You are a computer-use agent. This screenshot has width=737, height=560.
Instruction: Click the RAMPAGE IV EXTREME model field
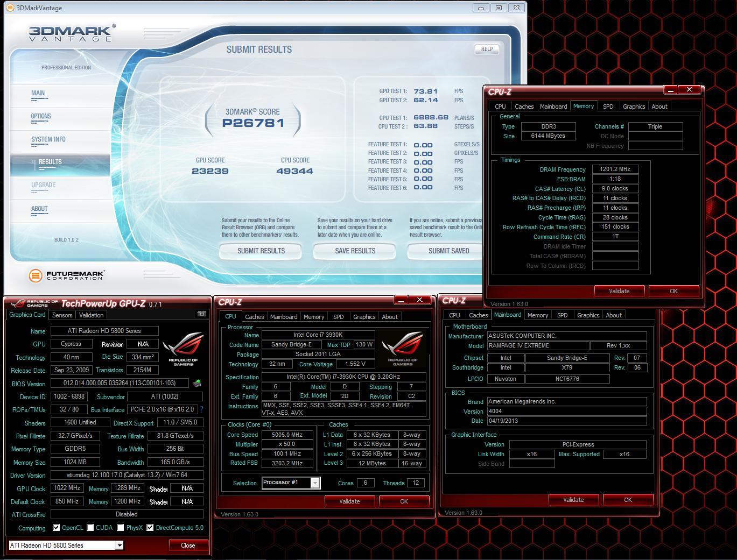point(537,345)
